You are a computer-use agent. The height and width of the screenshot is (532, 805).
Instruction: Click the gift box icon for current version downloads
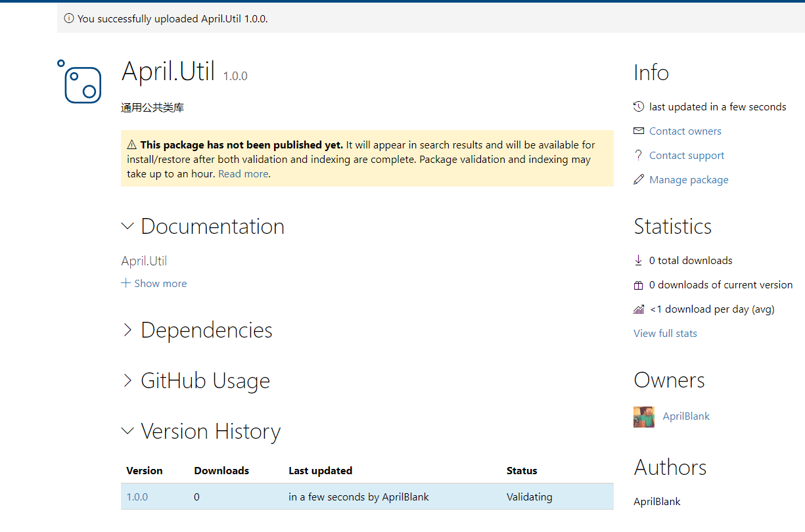[638, 285]
